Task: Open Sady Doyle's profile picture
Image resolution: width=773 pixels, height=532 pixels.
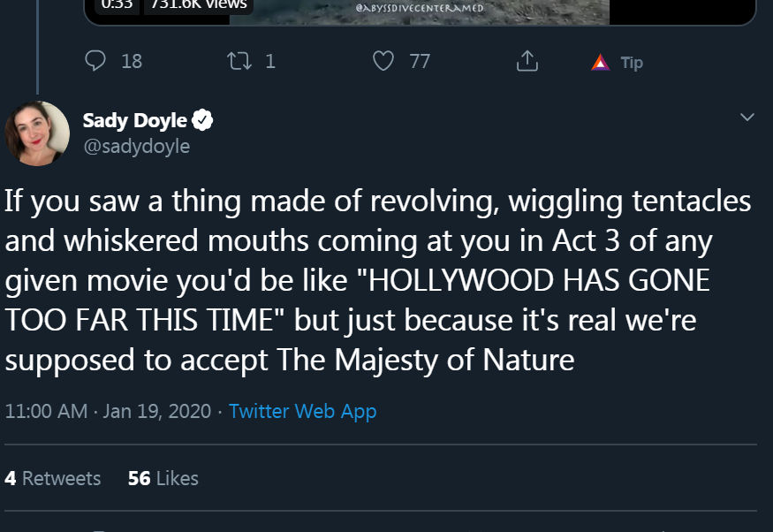Action: pos(37,133)
